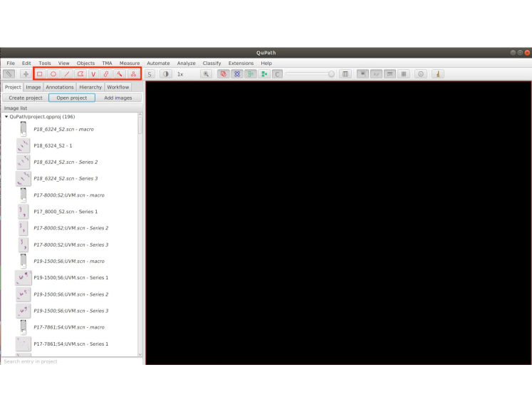Viewport: 532px width, 412px height.
Task: Open the Help menu
Action: (266, 63)
